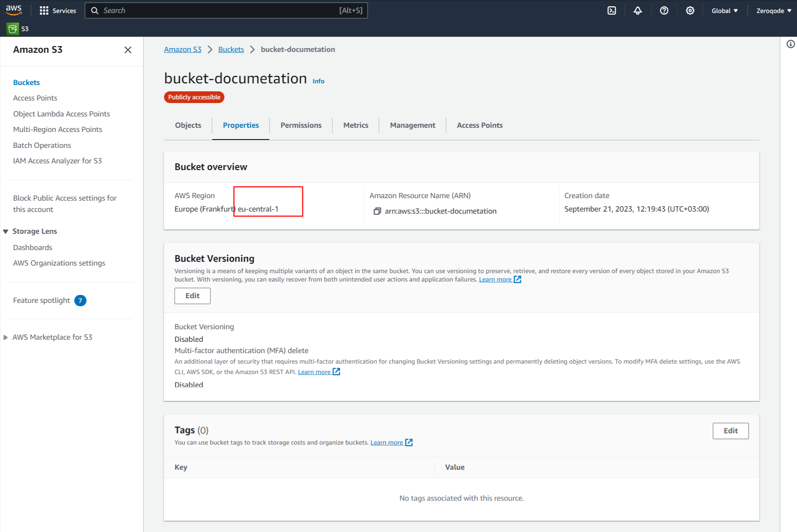Switch to the Permissions tab

click(x=301, y=125)
